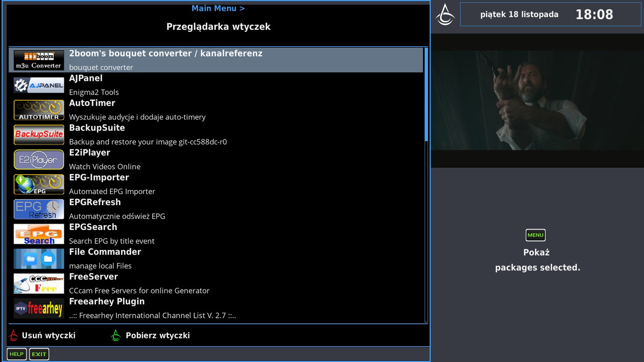Select the EPGRefresh title text
The height and width of the screenshot is (362, 644).
95,202
